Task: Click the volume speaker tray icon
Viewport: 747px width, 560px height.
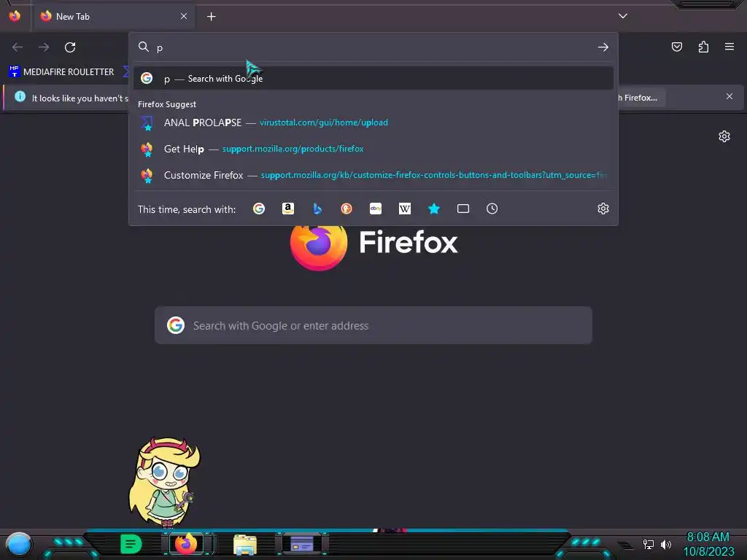Action: [665, 544]
